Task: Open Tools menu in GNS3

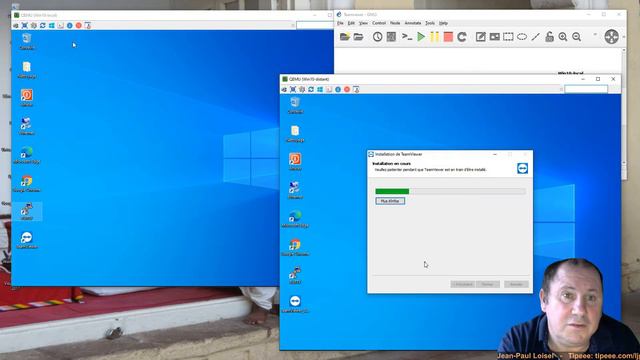Action: (430, 23)
